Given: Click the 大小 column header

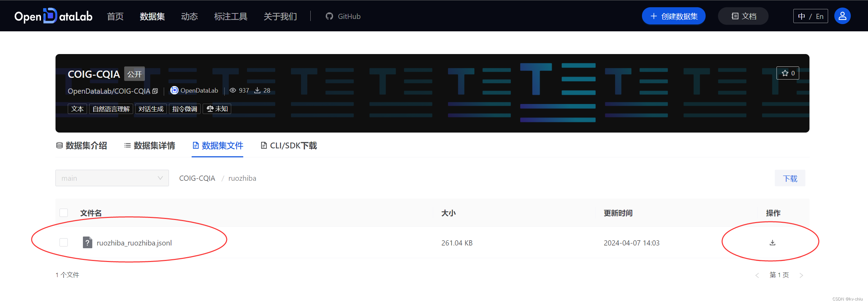Looking at the screenshot, I should (449, 213).
